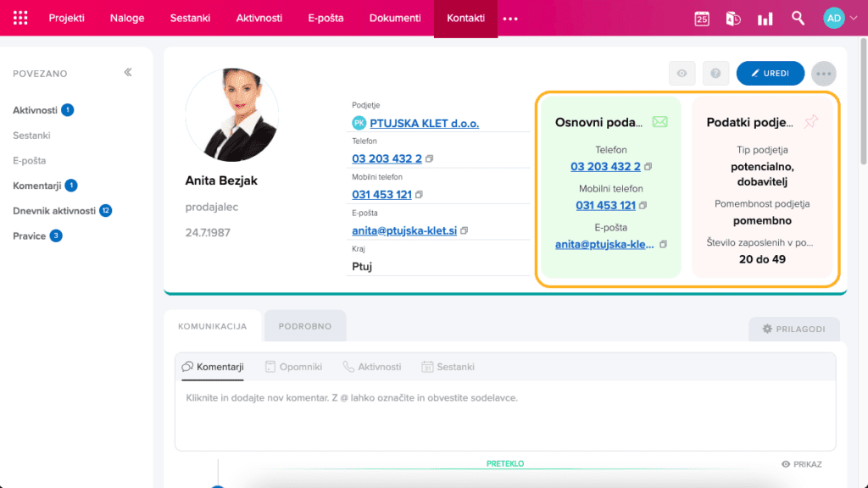Screen dimensions: 868x488
Task: Open the apps grid menu icon
Action: (20, 19)
